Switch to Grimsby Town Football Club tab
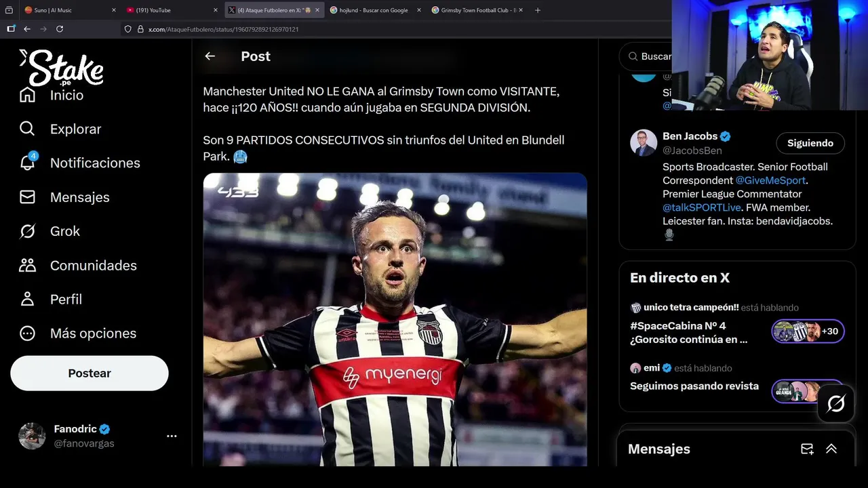This screenshot has height=488, width=868. click(x=478, y=10)
